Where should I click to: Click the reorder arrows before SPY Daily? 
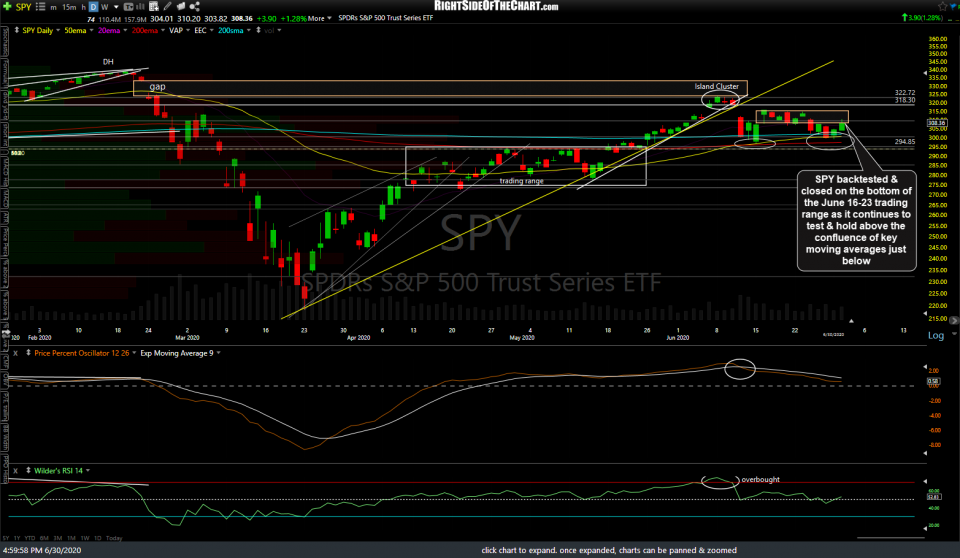tap(16, 30)
